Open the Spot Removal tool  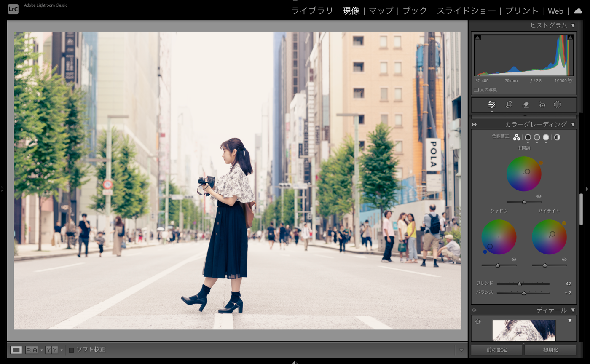(x=525, y=105)
